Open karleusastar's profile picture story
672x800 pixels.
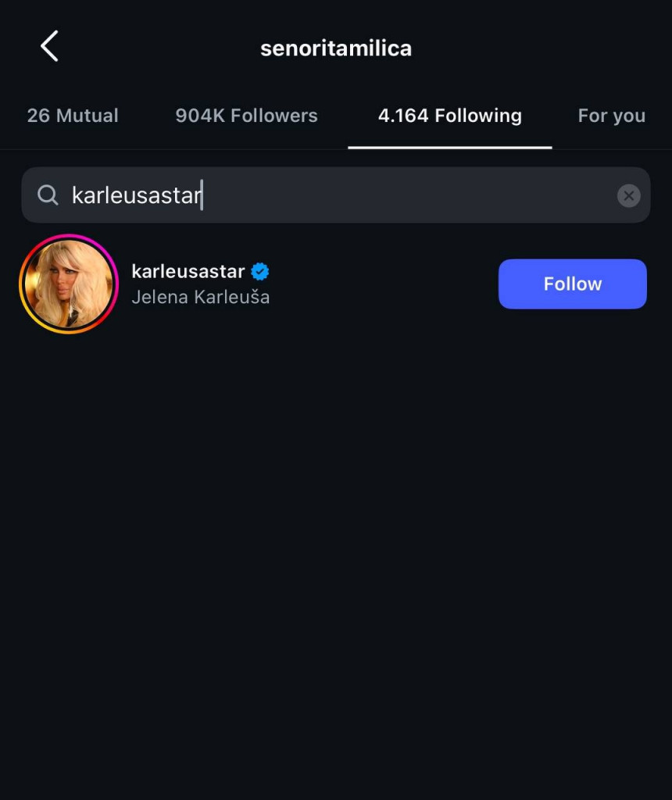[x=69, y=284]
